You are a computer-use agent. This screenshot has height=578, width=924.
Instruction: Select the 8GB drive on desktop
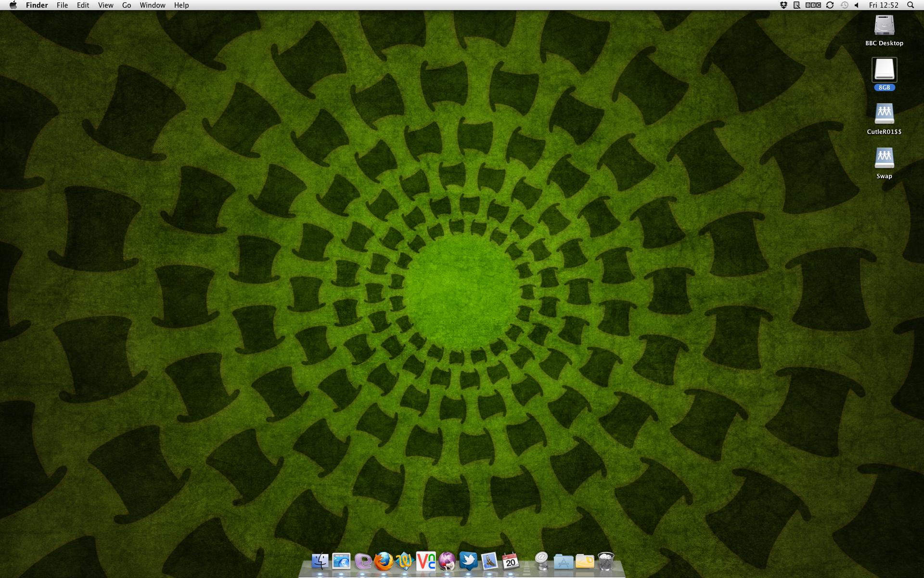pos(884,70)
